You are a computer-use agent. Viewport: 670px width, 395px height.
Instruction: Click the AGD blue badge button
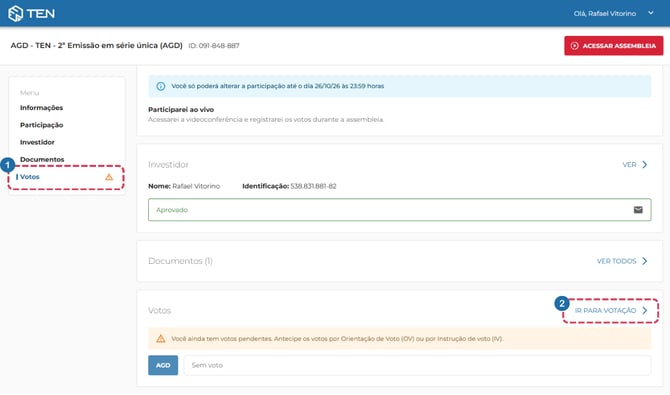(163, 366)
